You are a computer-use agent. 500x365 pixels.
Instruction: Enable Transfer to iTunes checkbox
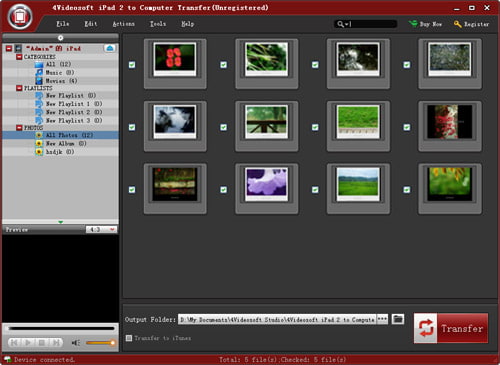[x=129, y=338]
